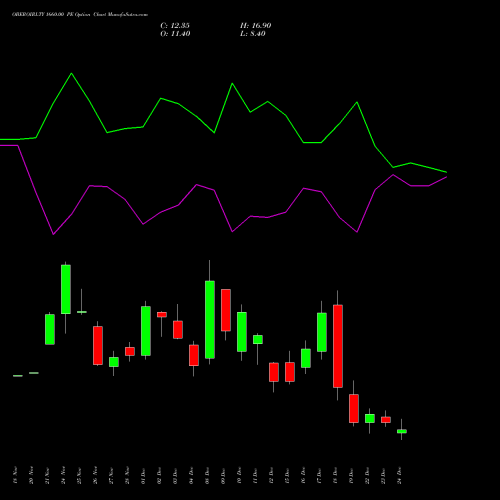500x500 pixels.
Task: Select the 24 Dec date label
Action: click(x=399, y=475)
